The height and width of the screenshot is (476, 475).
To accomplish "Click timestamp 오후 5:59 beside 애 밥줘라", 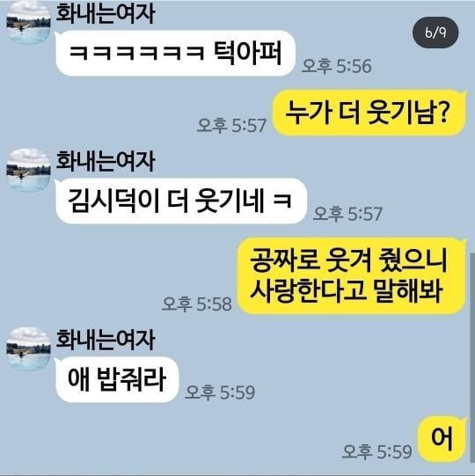I will coord(220,392).
